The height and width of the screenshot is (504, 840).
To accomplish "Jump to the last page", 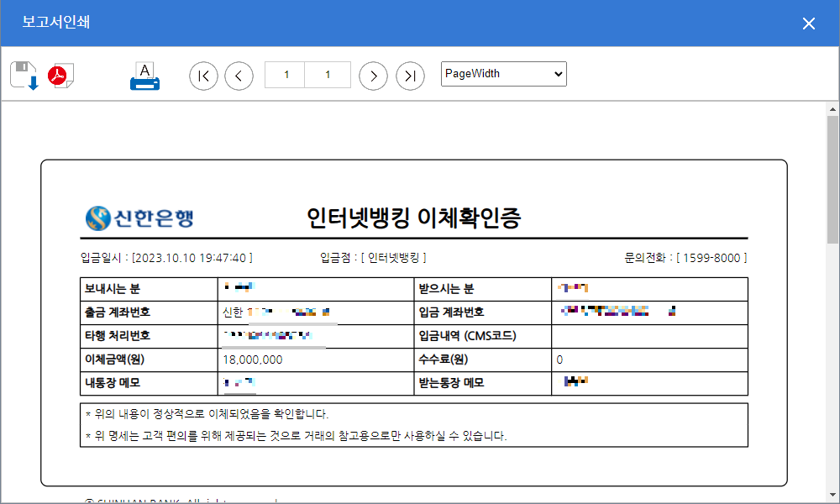I will pyautogui.click(x=411, y=76).
